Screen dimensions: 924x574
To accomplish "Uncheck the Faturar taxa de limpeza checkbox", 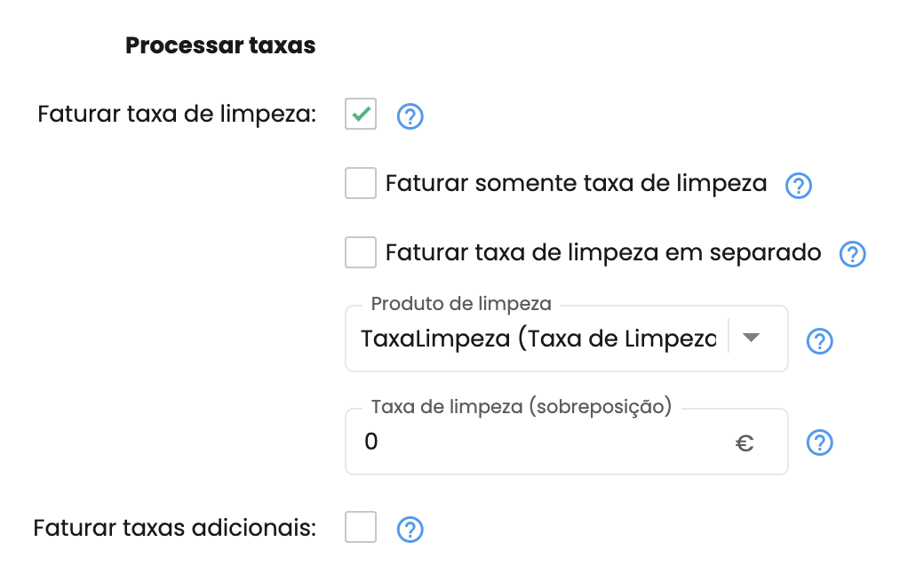I will pos(361,114).
